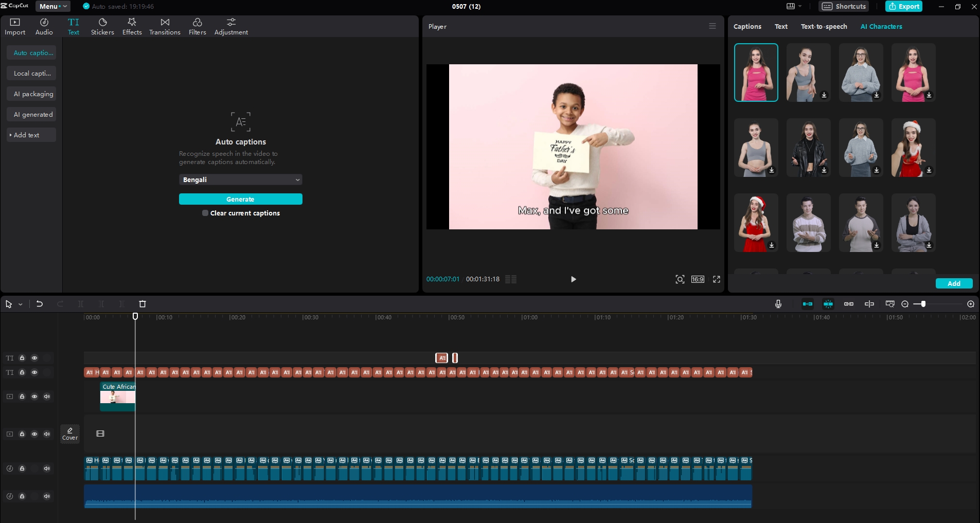Click the timeline zoom slider handle
Screen dimensions: 980x523
point(923,304)
